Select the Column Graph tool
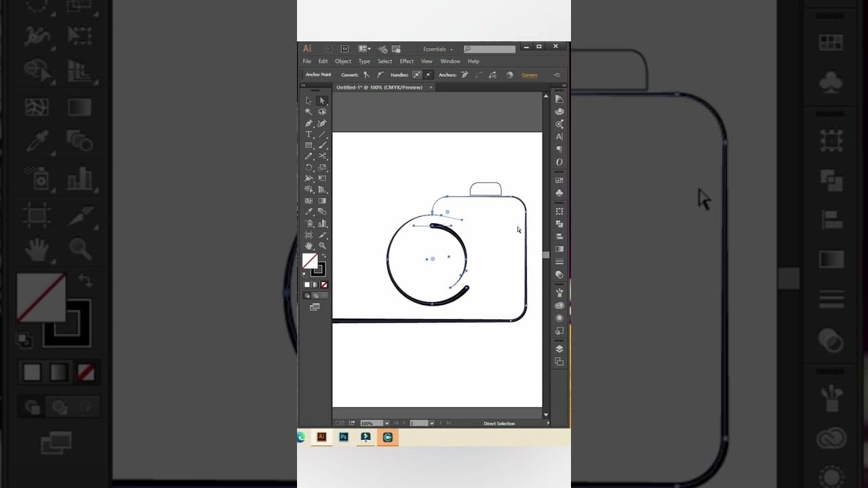This screenshot has width=868, height=488. tap(322, 223)
